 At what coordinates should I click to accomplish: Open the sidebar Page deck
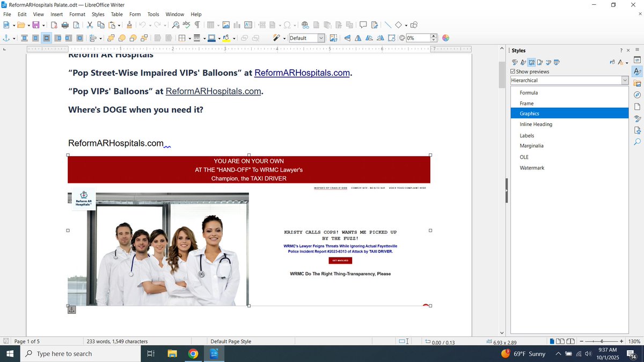pyautogui.click(x=637, y=107)
